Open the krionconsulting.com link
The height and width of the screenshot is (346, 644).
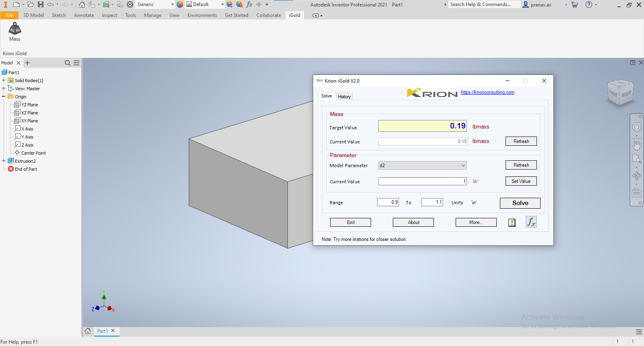point(487,92)
